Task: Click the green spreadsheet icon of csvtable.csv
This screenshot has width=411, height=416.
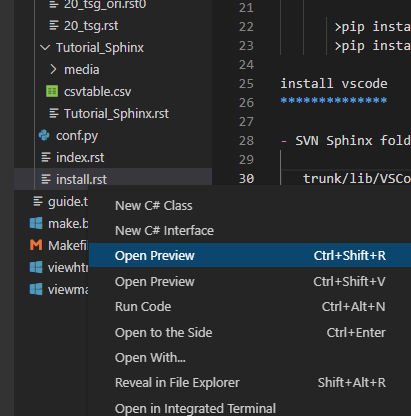Action: pos(52,91)
